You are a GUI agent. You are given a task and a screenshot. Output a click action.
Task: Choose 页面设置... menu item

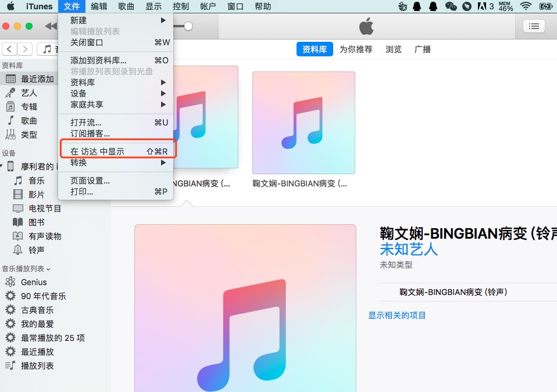[116, 181]
